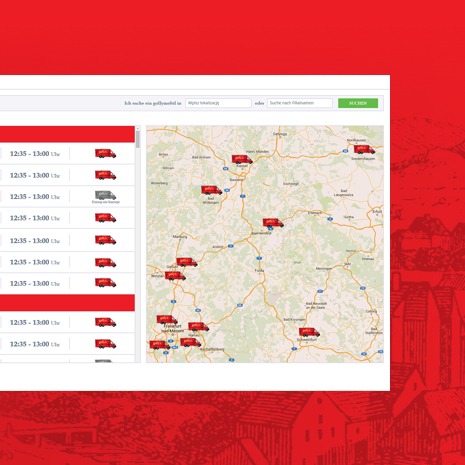Click truck marker at Bad Hersfeld

point(273,223)
